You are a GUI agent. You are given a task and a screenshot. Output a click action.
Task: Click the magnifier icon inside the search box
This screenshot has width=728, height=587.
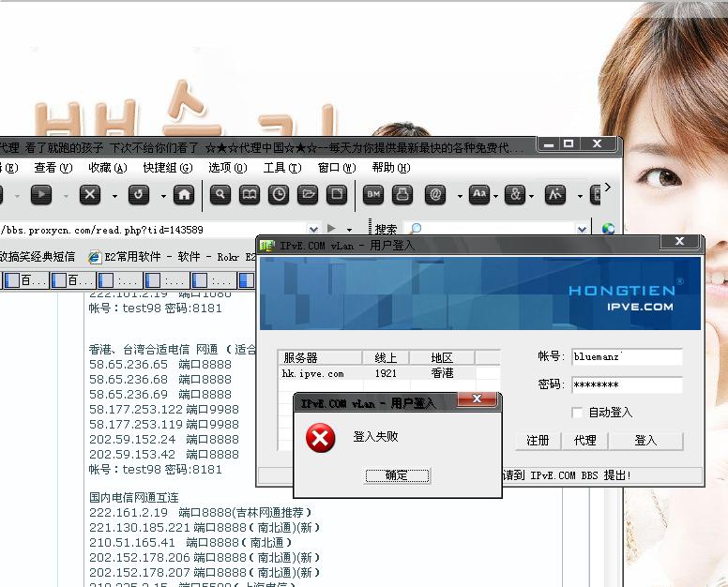416,228
